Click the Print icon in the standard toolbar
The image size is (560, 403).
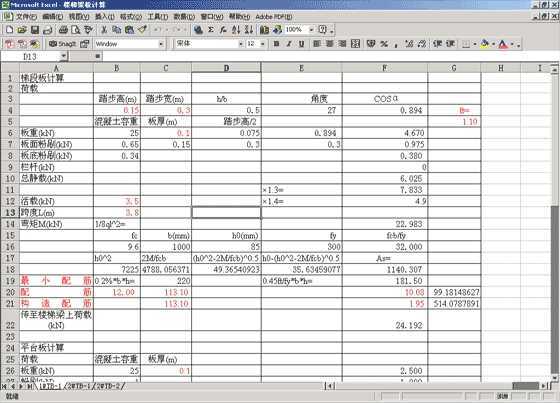63,30
